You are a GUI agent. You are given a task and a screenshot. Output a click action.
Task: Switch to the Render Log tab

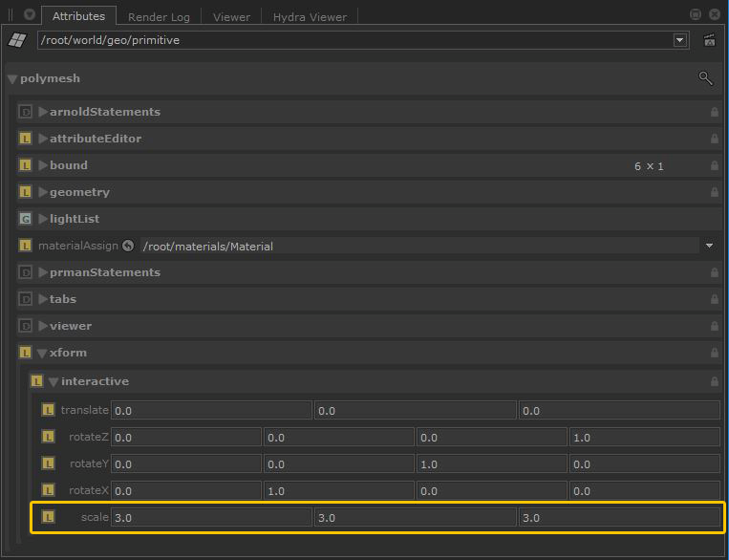tap(159, 16)
